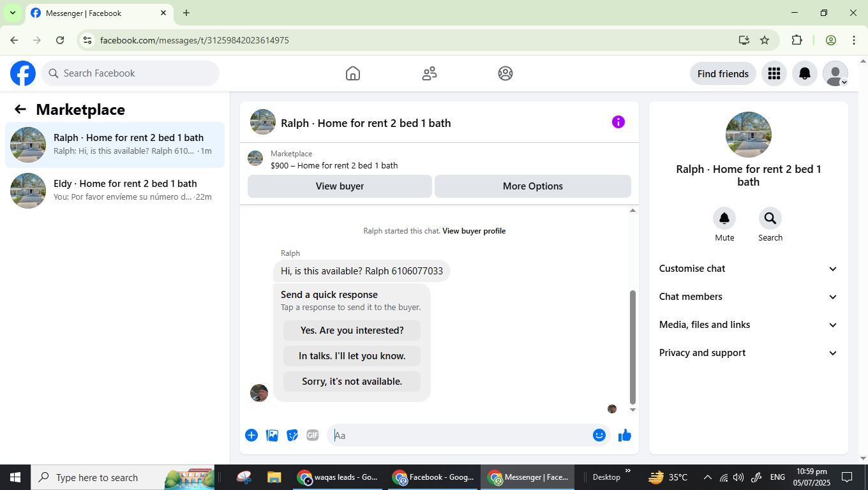Choose a GIF icon
Image resolution: width=868 pixels, height=490 pixels.
point(313,435)
